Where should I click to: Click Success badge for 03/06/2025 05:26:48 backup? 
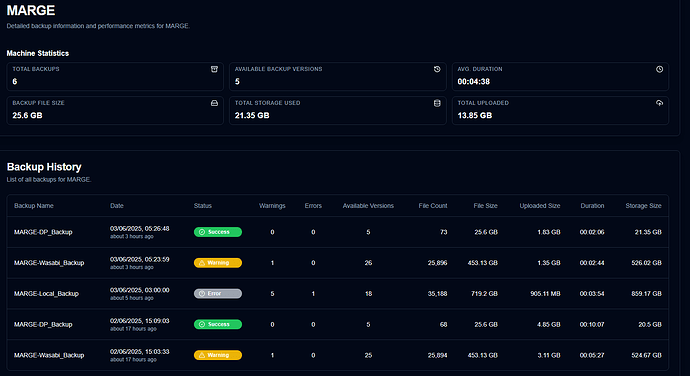click(218, 232)
